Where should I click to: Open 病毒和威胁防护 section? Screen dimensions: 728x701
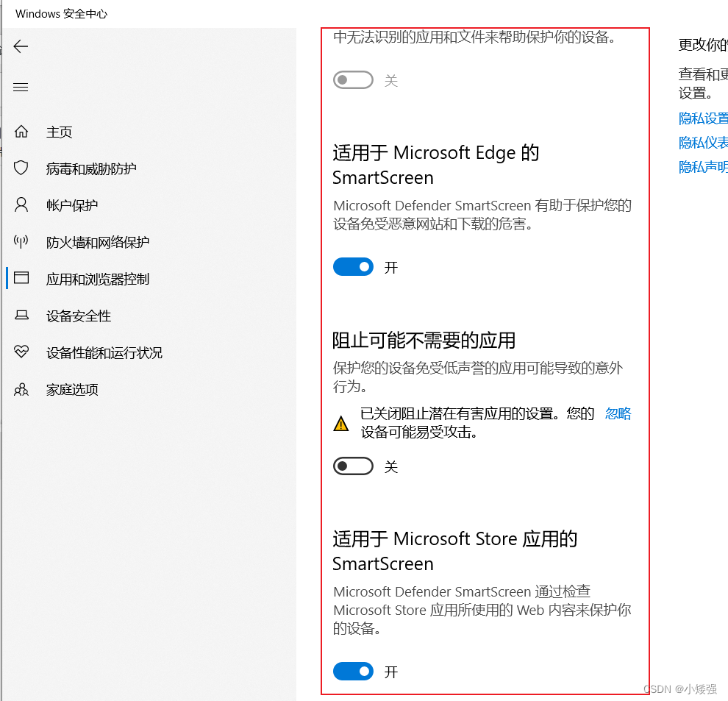pos(91,168)
